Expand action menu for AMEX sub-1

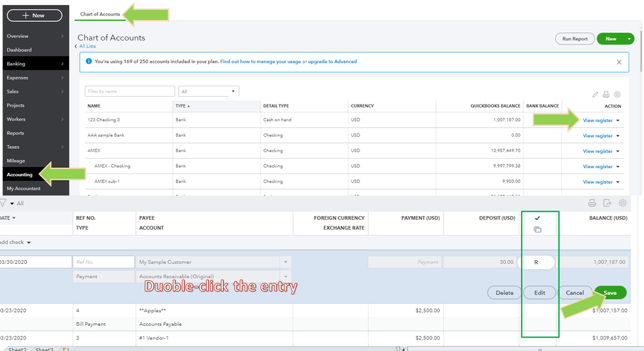click(x=618, y=182)
